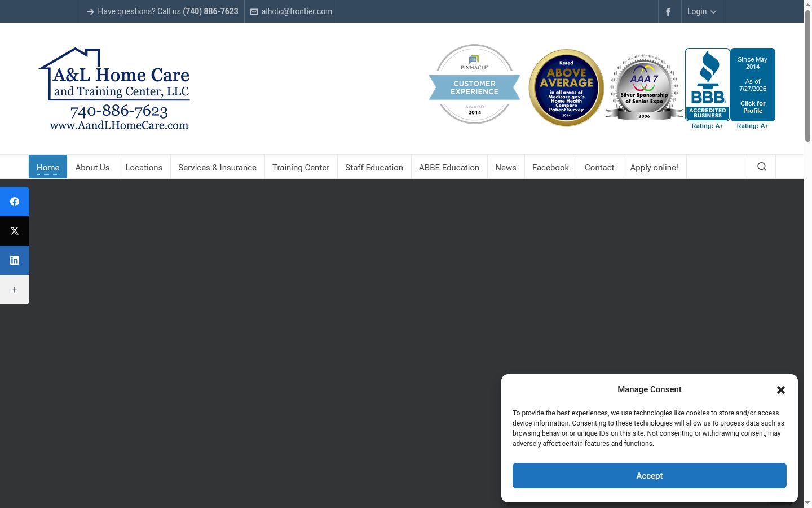Open the News menu item
The height and width of the screenshot is (508, 812).
(x=506, y=167)
